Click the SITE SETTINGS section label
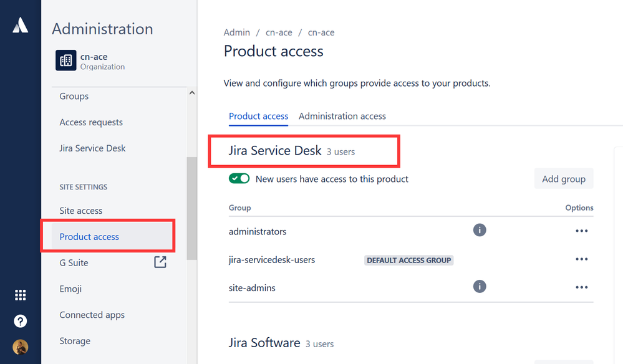Viewport: 623px width, 364px height. point(84,187)
